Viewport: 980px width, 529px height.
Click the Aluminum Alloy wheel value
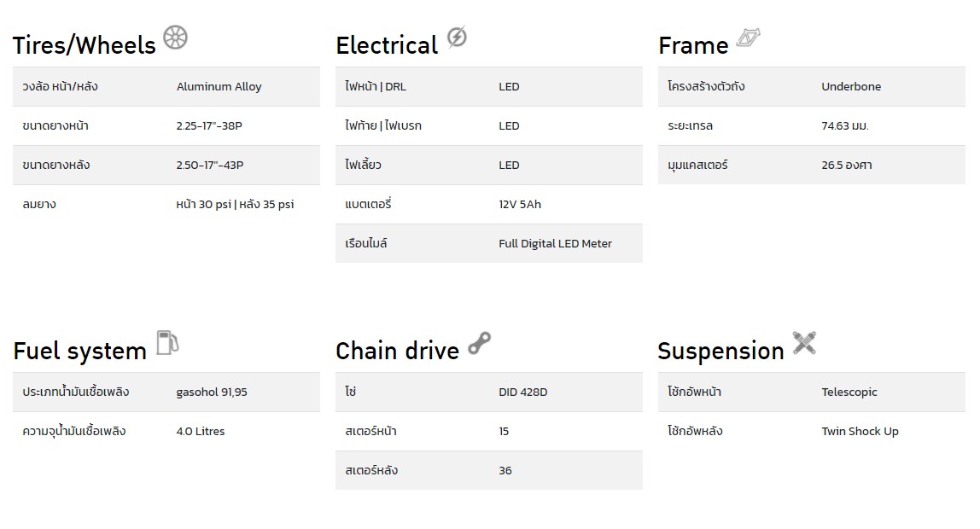219,87
